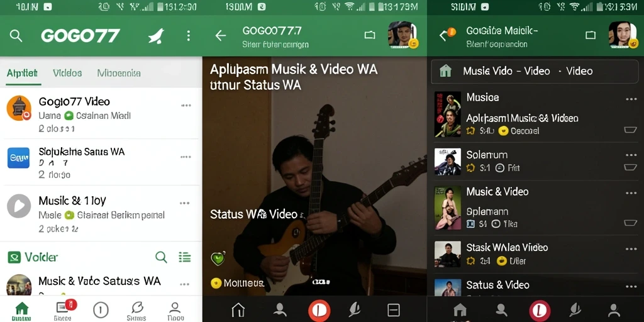The image size is (644, 322).
Task: Open the third tab Miboennita
Action: [x=119, y=73]
